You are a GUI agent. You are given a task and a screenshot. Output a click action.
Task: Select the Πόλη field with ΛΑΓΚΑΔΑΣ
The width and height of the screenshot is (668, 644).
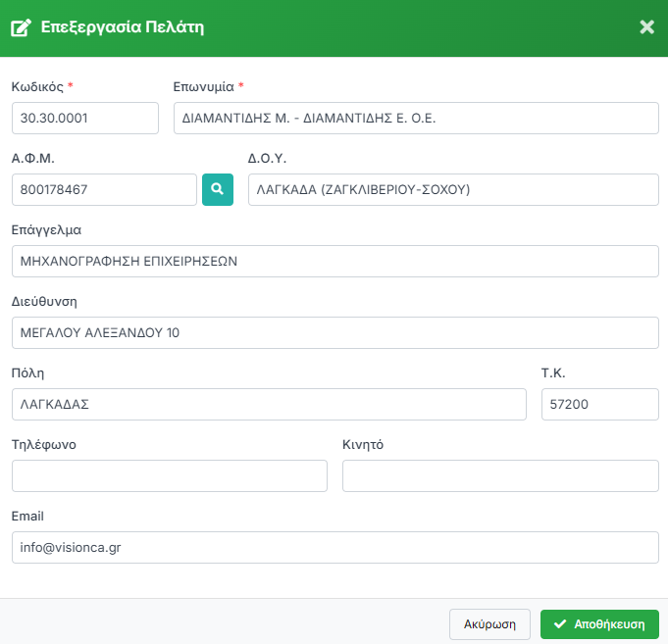pos(269,404)
